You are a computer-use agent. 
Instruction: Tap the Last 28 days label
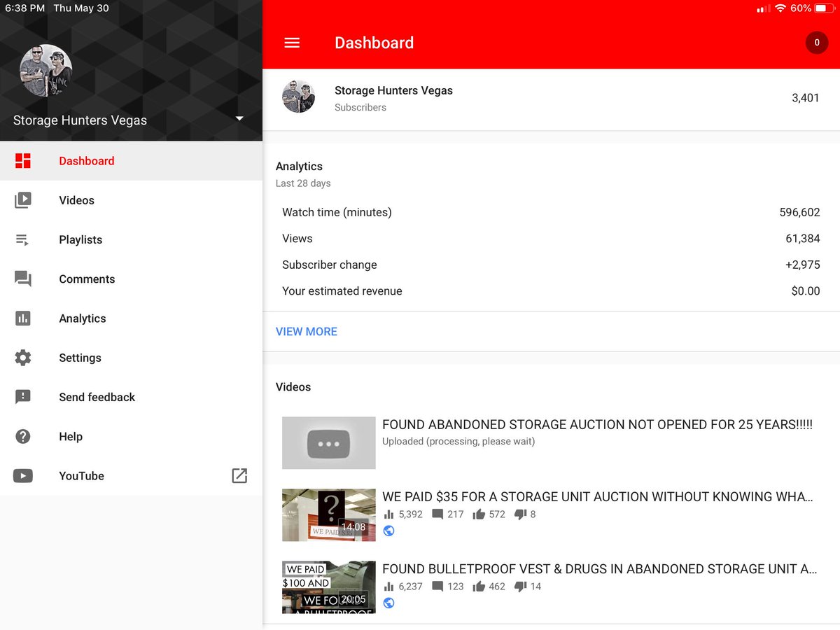[303, 183]
